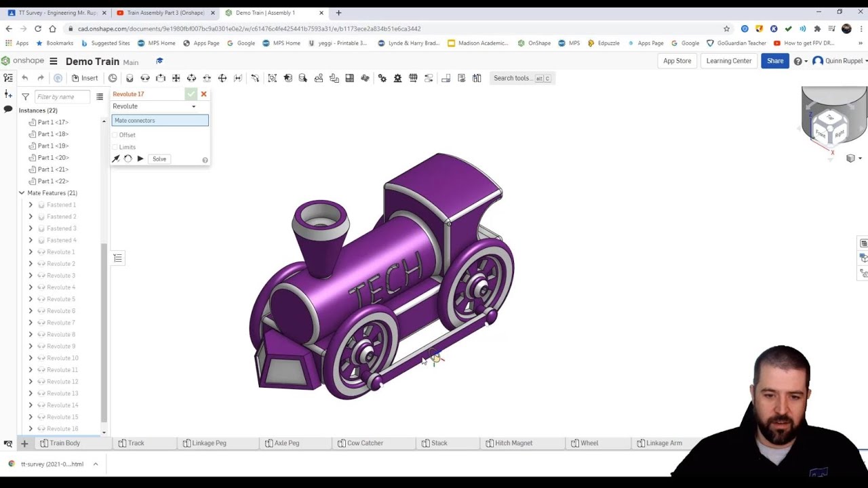Open the view cube display options dropdown
Image resolution: width=868 pixels, height=488 pixels.
[x=854, y=159]
